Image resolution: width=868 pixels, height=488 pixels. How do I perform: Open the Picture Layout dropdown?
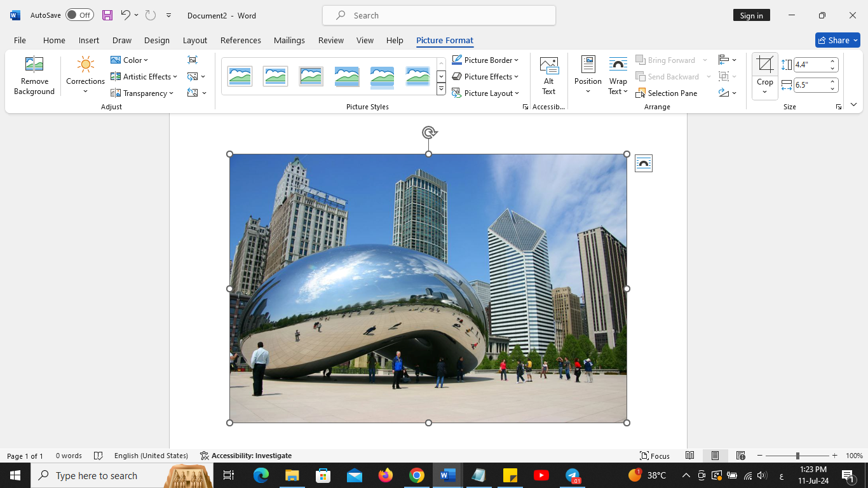click(x=485, y=93)
